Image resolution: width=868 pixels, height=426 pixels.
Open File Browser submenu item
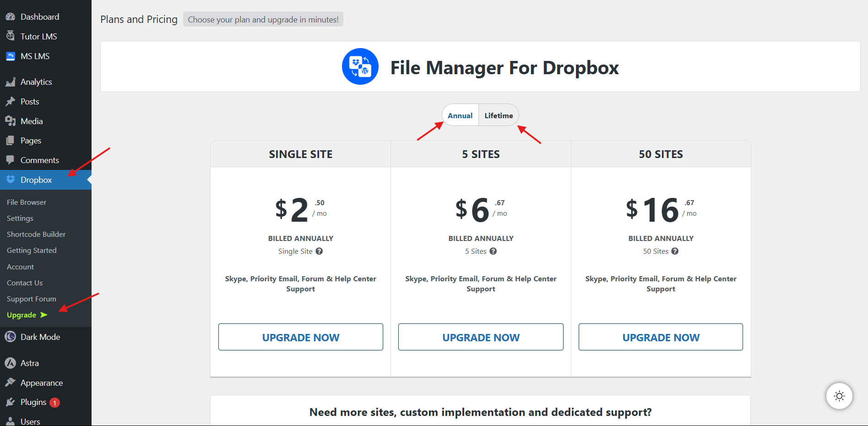click(27, 202)
